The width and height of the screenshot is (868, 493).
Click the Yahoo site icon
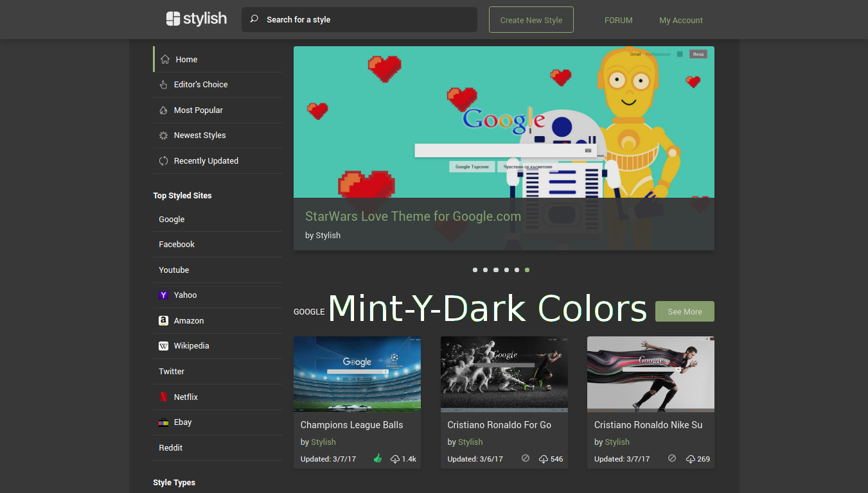point(163,295)
